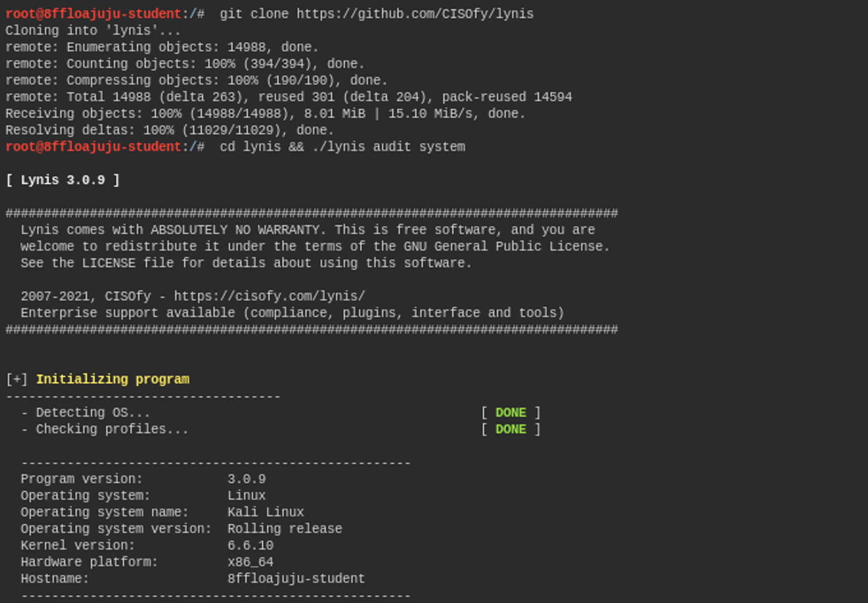The height and width of the screenshot is (603, 868).
Task: Click the [ Lynis 3.0.9 ] banner
Action: [x=63, y=180]
